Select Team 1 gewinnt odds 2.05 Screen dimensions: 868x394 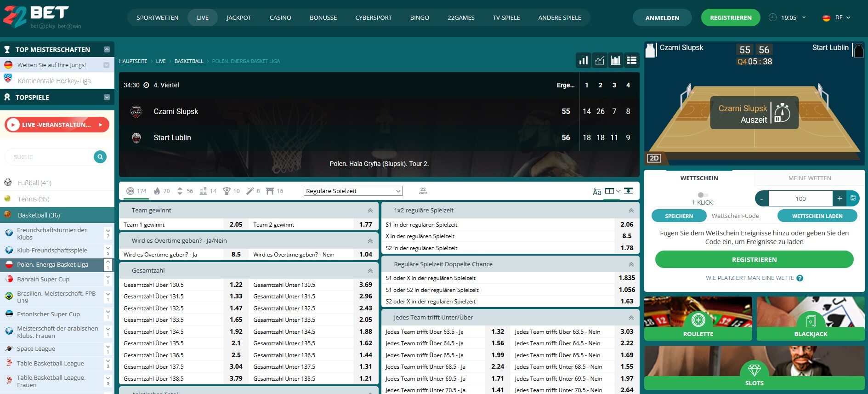(236, 224)
